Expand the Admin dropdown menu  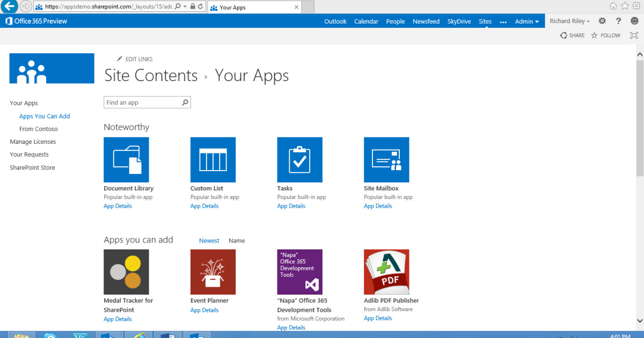pos(526,21)
